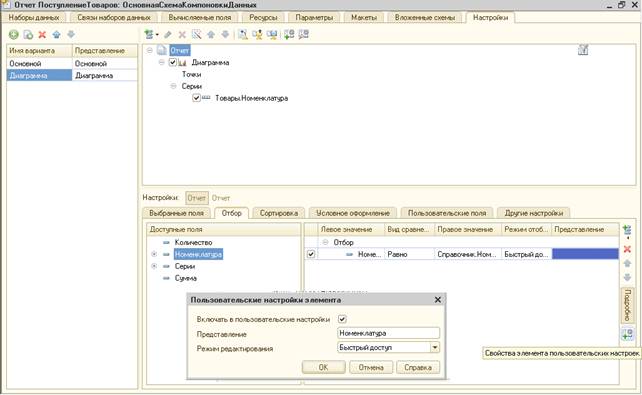Open the Режим редактирования dropdown

(435, 348)
